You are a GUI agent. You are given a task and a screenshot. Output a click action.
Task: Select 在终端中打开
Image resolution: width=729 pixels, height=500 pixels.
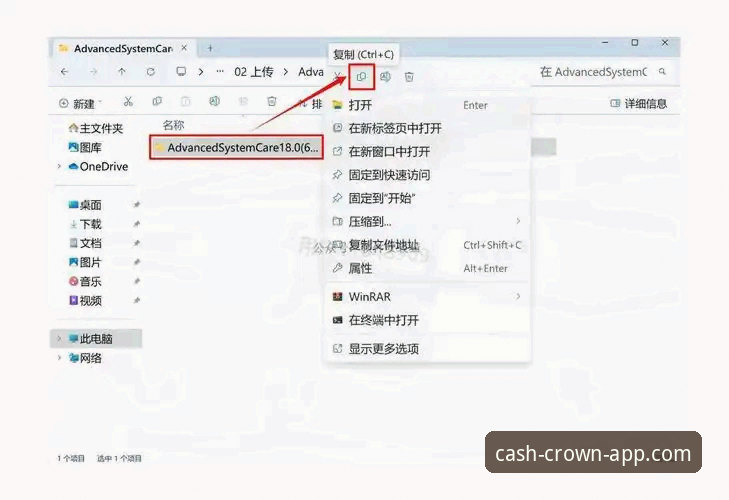427,320
